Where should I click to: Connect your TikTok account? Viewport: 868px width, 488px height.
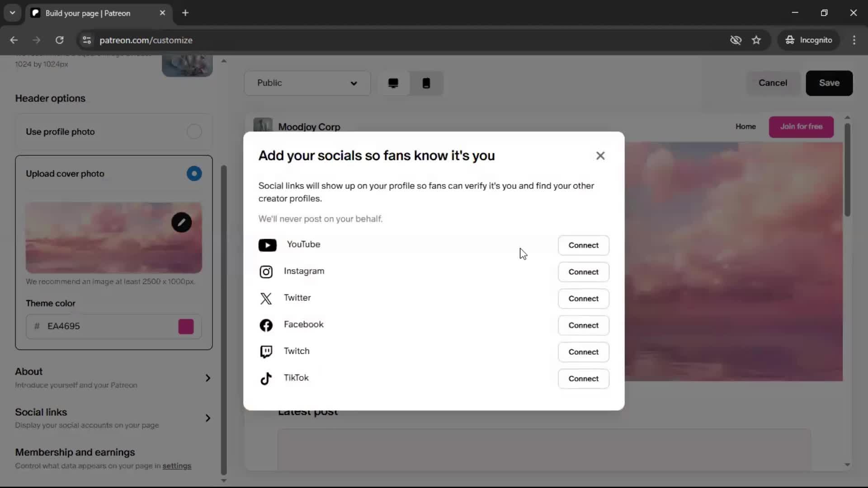pyautogui.click(x=583, y=378)
